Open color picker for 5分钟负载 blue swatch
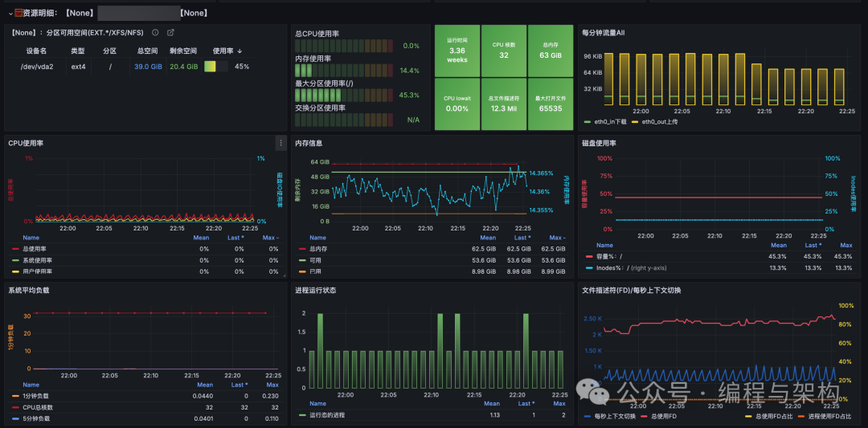The height and width of the screenshot is (428, 868). point(15,418)
